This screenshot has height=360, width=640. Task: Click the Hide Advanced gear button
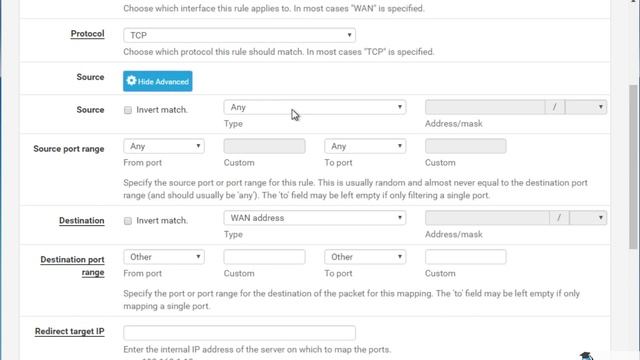click(x=158, y=81)
